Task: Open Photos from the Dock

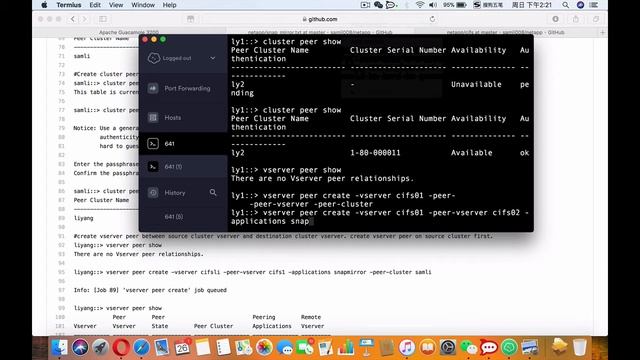Action: point(264,347)
